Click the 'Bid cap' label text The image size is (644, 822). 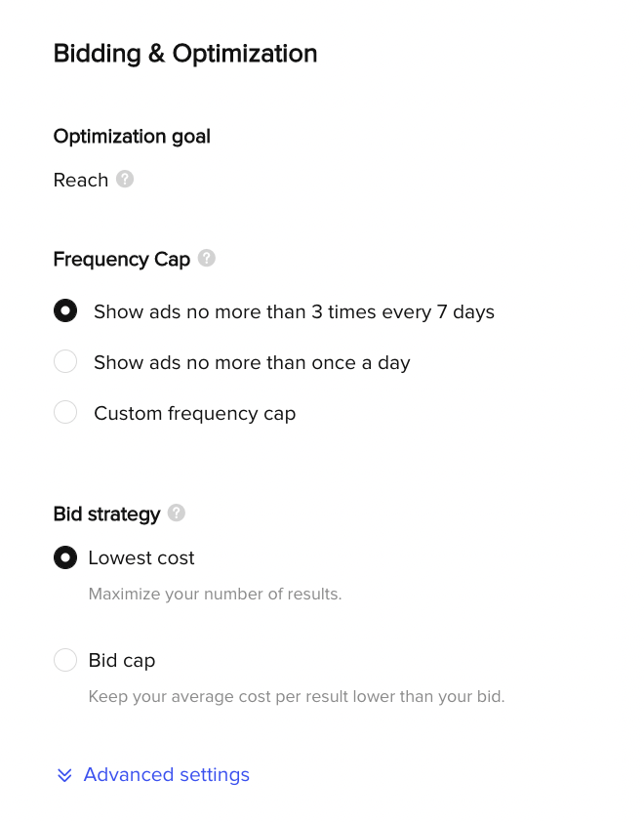click(x=122, y=661)
